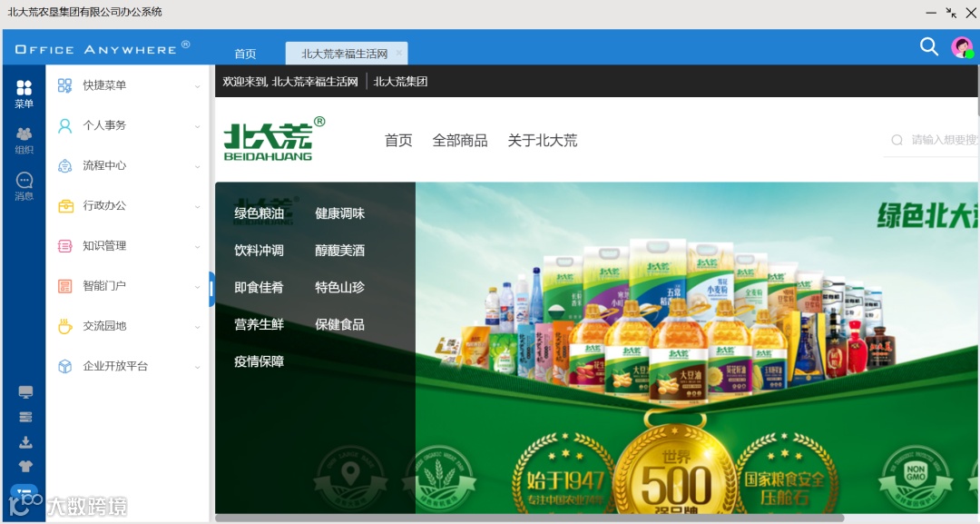This screenshot has height=524, width=980.
Task: Click the 交流园地 cup icon
Action: pos(64,326)
